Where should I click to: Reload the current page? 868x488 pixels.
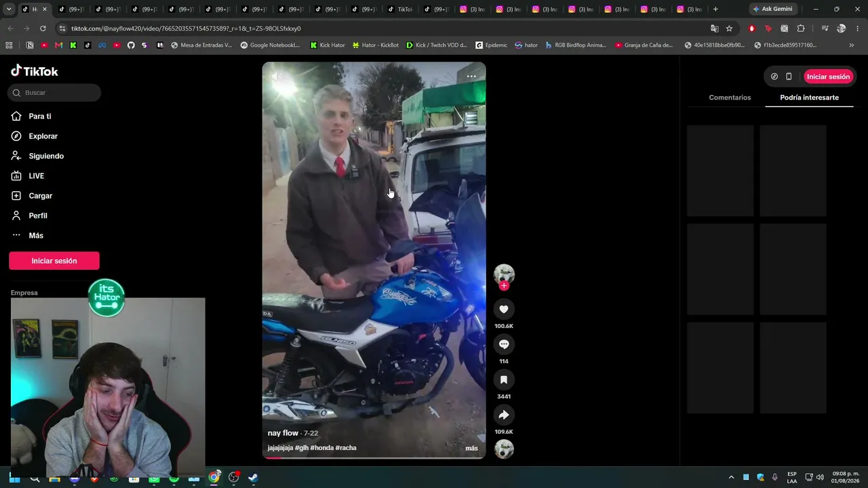(43, 28)
